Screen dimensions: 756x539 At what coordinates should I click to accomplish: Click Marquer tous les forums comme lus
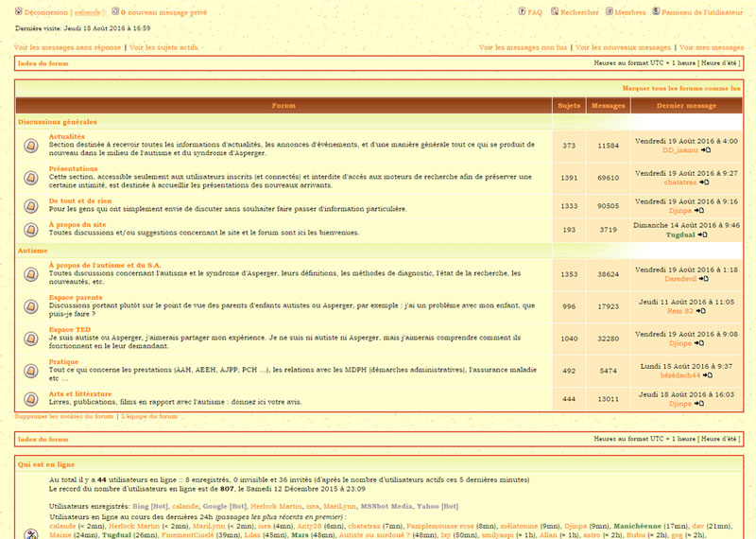pyautogui.click(x=680, y=88)
